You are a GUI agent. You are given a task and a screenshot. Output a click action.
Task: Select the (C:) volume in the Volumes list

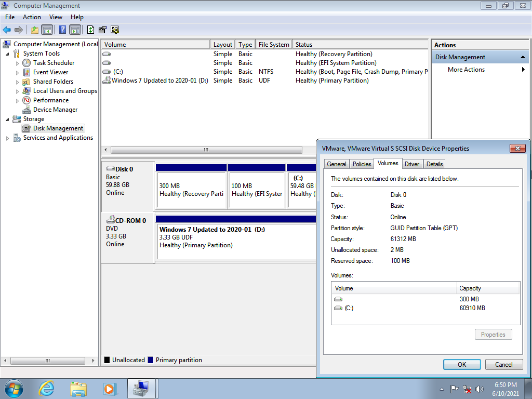click(349, 308)
